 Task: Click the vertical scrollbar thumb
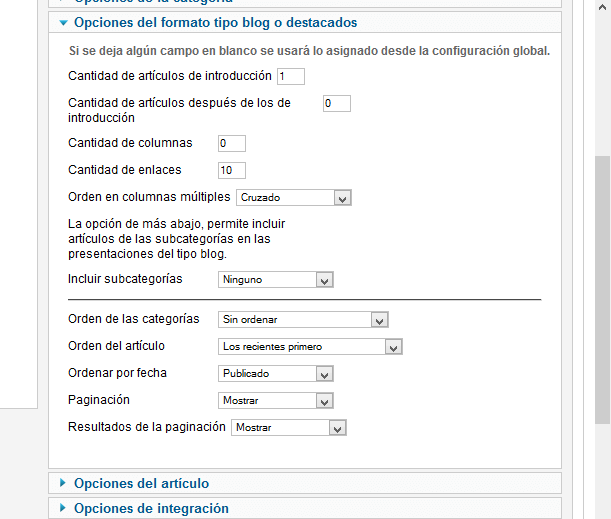pyautogui.click(x=602, y=290)
